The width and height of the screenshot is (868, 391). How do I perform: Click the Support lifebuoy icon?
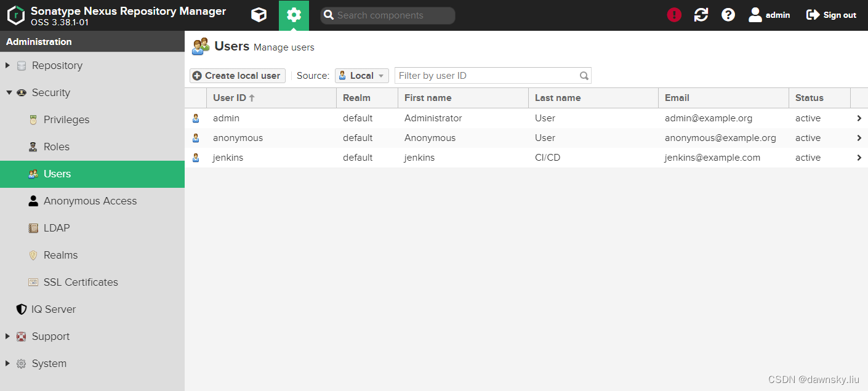[22, 336]
